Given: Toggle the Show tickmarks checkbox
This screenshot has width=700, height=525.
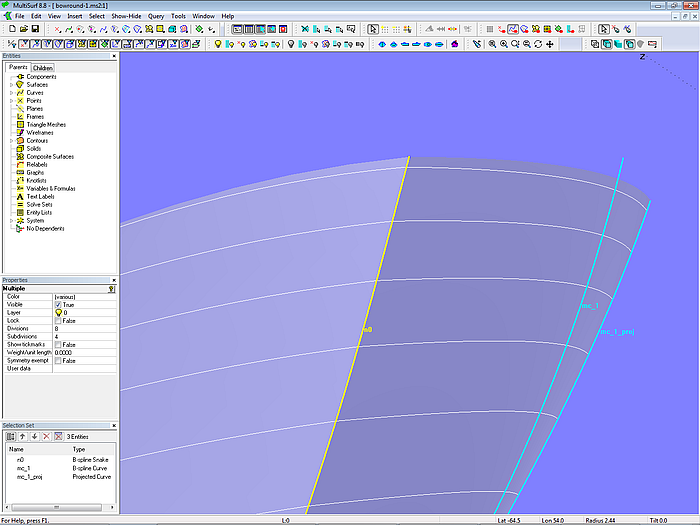Looking at the screenshot, I should (58, 344).
